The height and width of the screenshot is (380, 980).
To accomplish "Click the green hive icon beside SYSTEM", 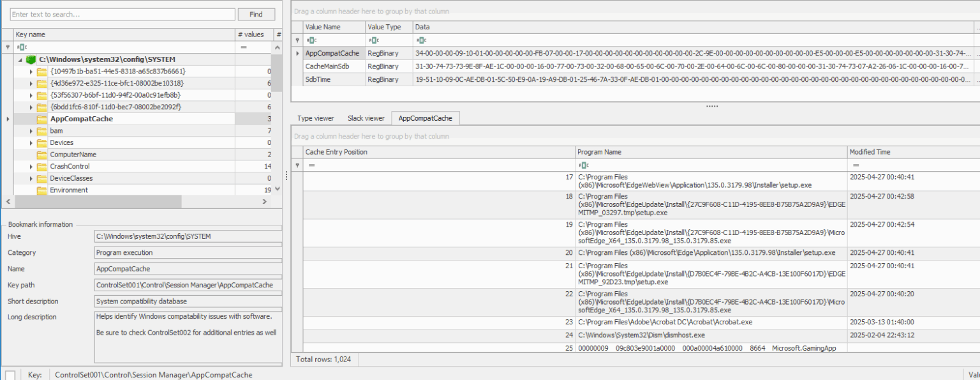I will [31, 59].
